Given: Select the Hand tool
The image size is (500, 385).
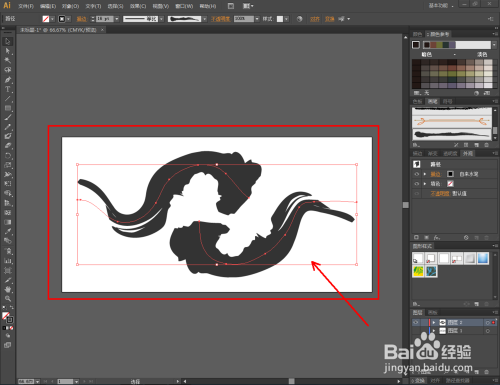Looking at the screenshot, I should (8, 289).
